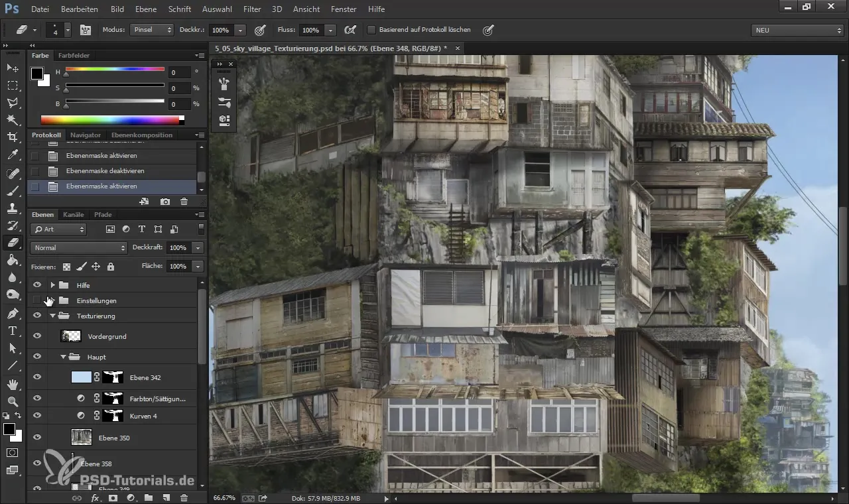The height and width of the screenshot is (504, 849).
Task: Open the Hilfe menu
Action: [375, 9]
